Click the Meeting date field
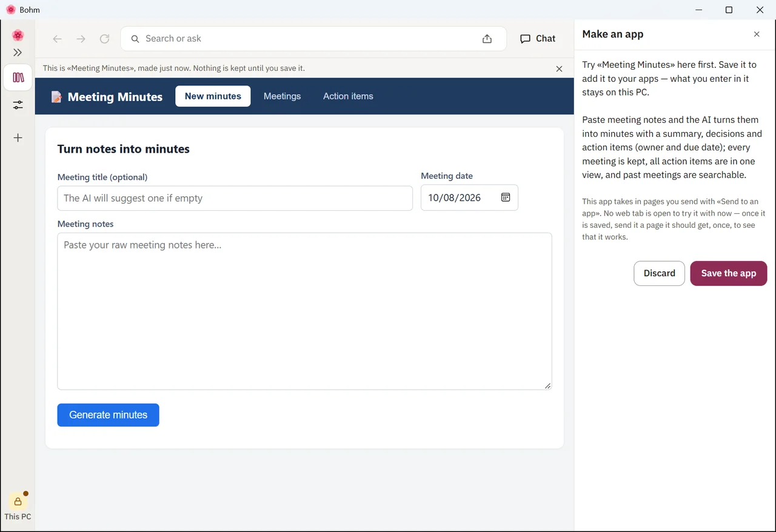The height and width of the screenshot is (532, 776). [x=469, y=198]
